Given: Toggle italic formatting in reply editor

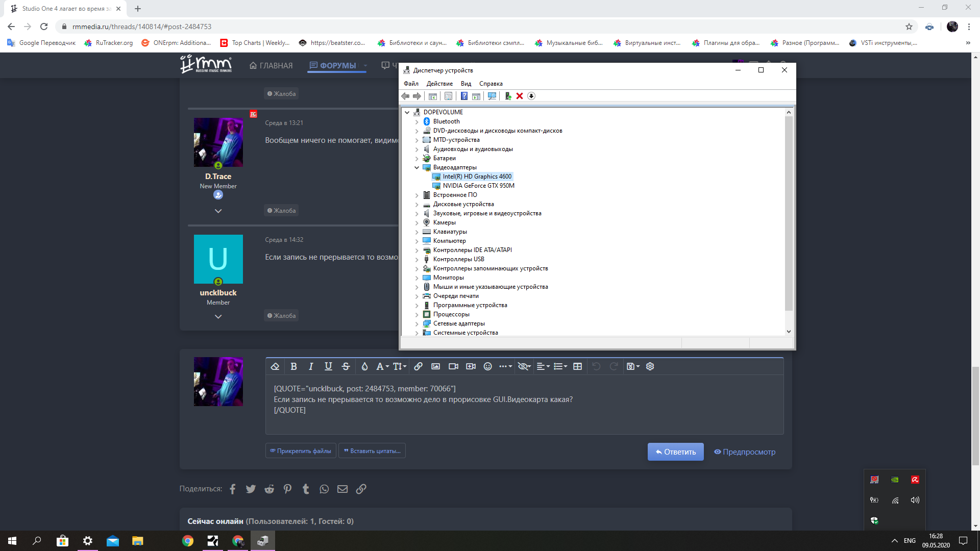Looking at the screenshot, I should pos(311,366).
